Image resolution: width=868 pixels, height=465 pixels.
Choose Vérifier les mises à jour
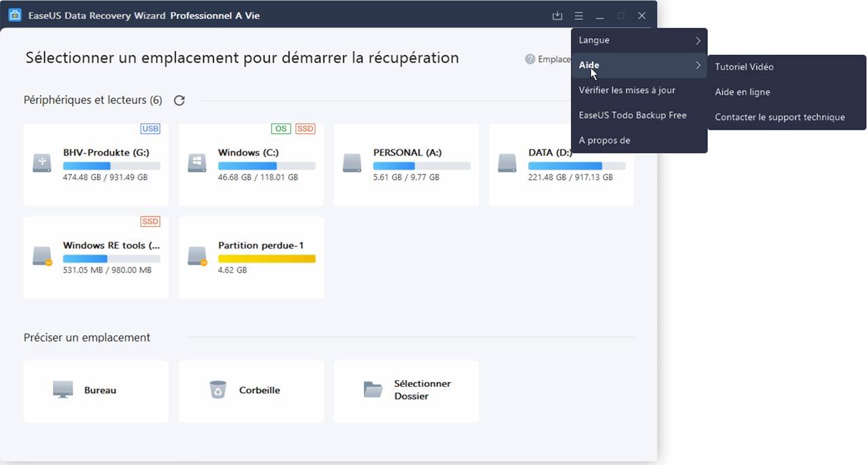click(x=639, y=90)
